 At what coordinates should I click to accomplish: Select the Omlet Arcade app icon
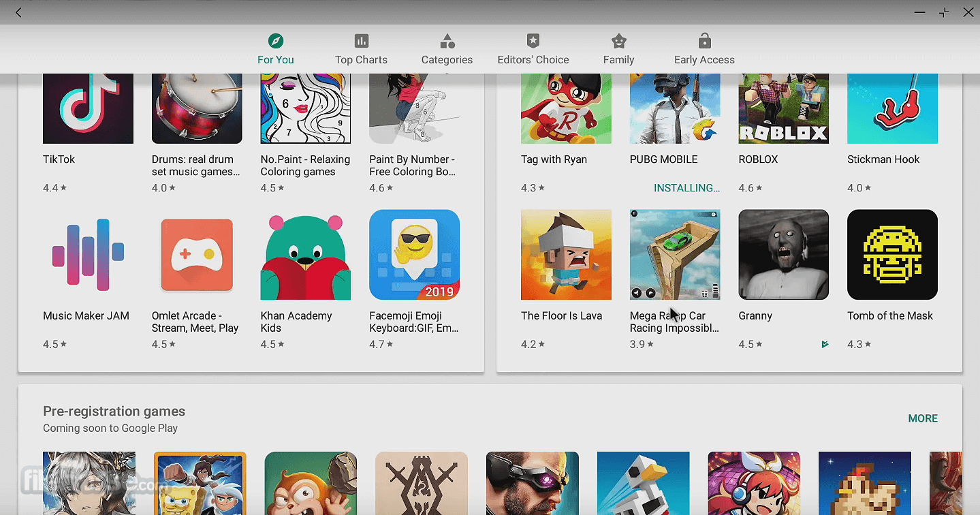197,255
